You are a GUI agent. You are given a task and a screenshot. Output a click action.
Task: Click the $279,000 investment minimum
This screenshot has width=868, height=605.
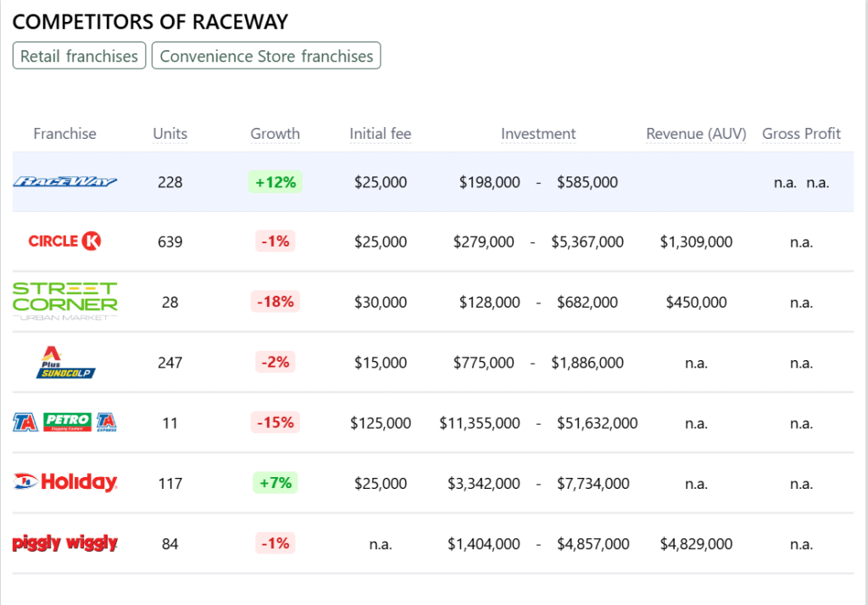[x=483, y=241]
